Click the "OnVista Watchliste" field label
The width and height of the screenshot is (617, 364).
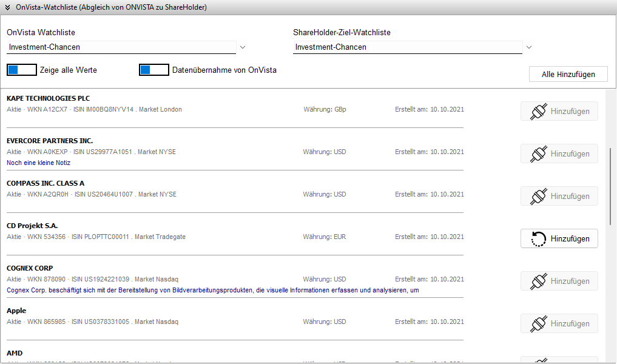click(x=41, y=33)
